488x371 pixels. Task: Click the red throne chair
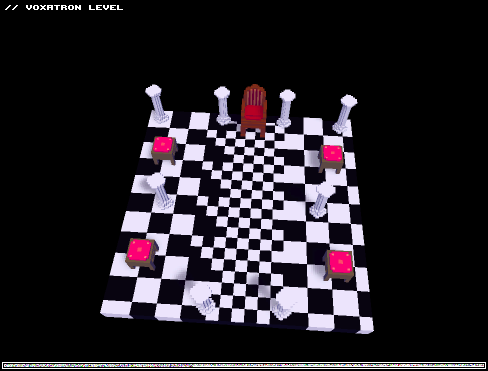coord(254,111)
